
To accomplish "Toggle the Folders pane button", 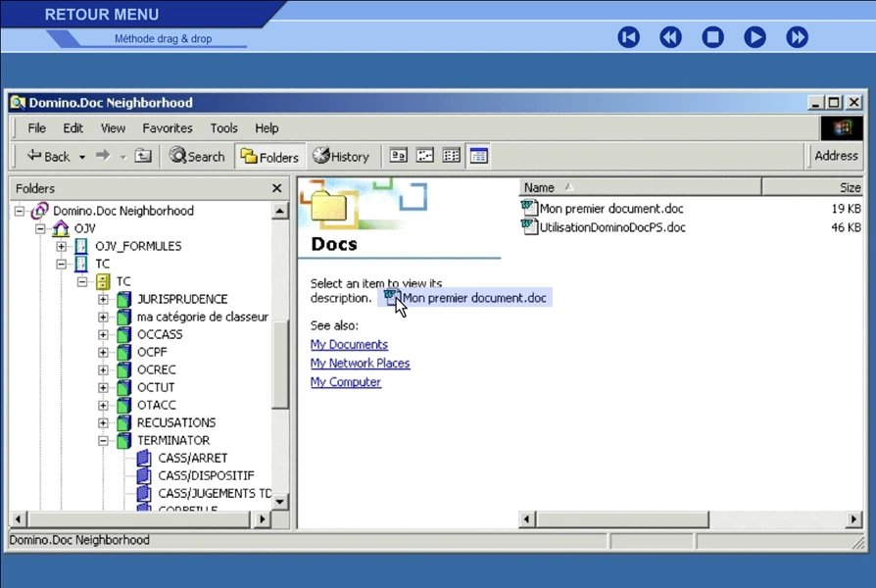I will pos(269,157).
